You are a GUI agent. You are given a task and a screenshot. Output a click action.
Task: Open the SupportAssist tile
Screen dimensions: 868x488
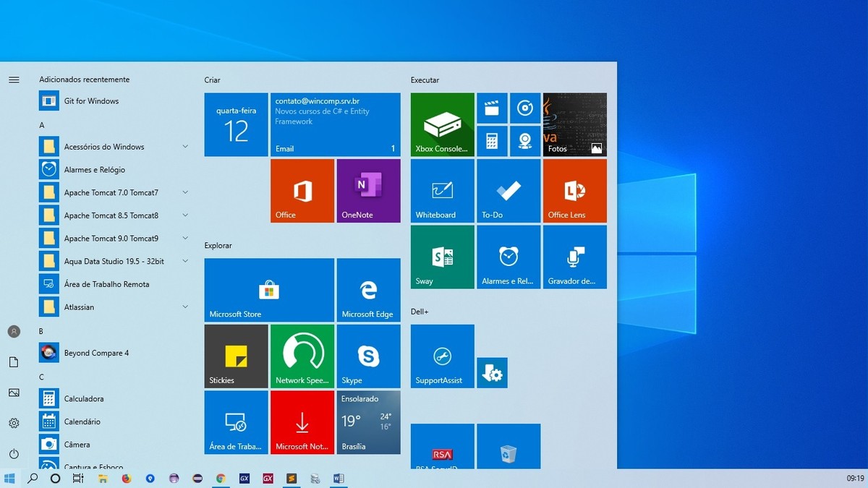pyautogui.click(x=441, y=355)
